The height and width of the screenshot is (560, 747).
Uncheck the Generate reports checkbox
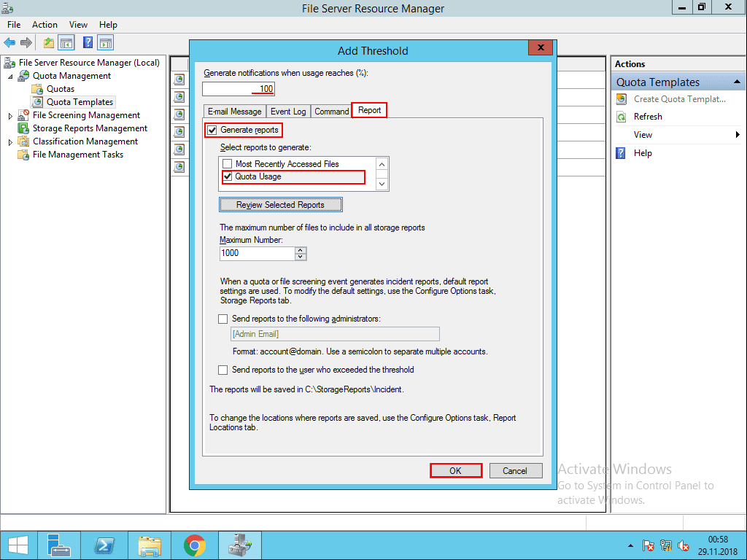[211, 130]
